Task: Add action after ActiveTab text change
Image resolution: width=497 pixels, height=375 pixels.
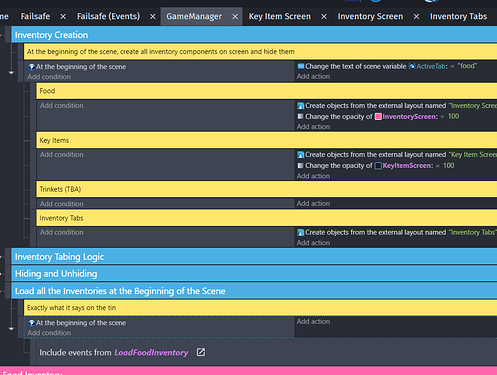Action: (313, 76)
